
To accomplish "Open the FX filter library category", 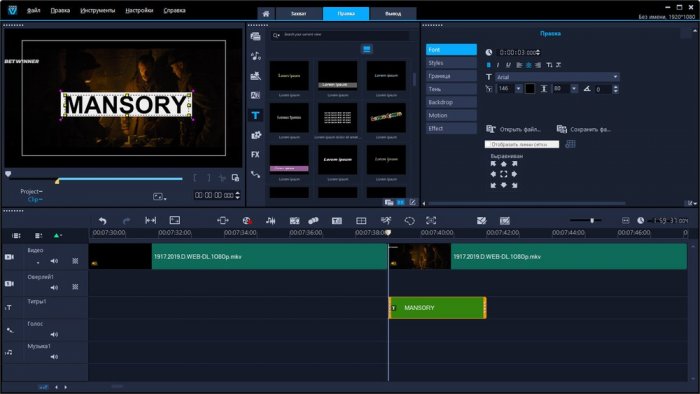I will tap(255, 154).
